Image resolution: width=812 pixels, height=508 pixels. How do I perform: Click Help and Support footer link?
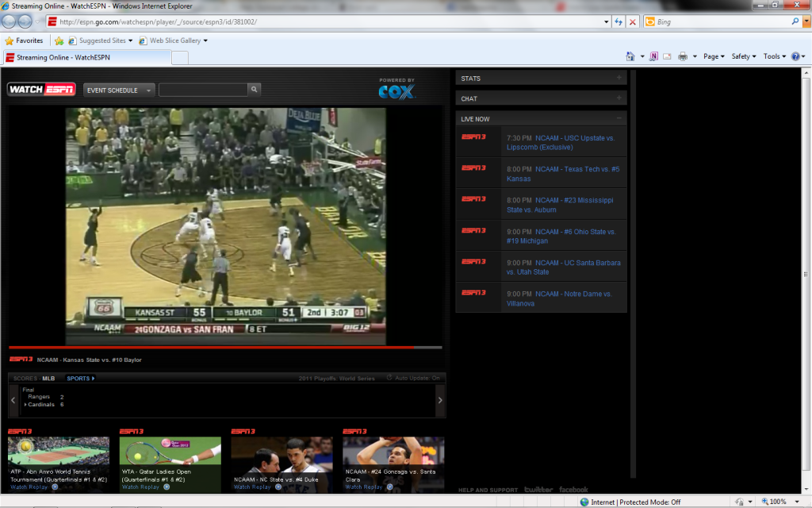tap(488, 490)
